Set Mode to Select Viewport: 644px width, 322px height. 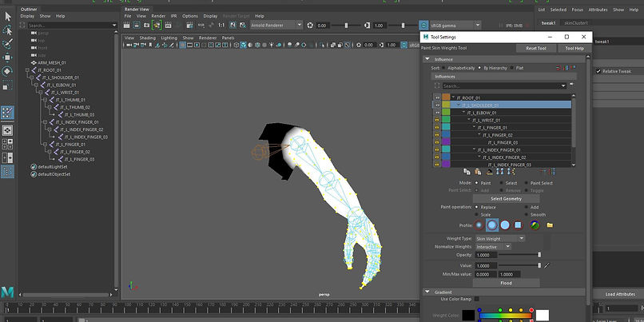502,183
